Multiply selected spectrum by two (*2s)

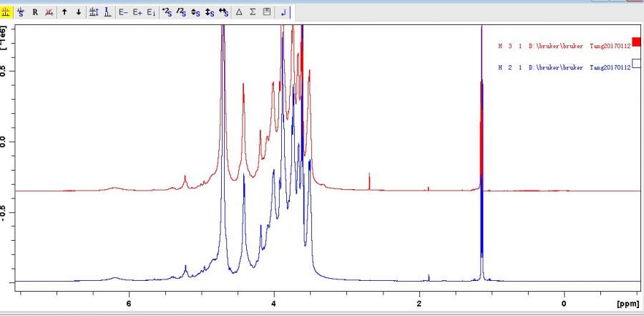click(167, 12)
